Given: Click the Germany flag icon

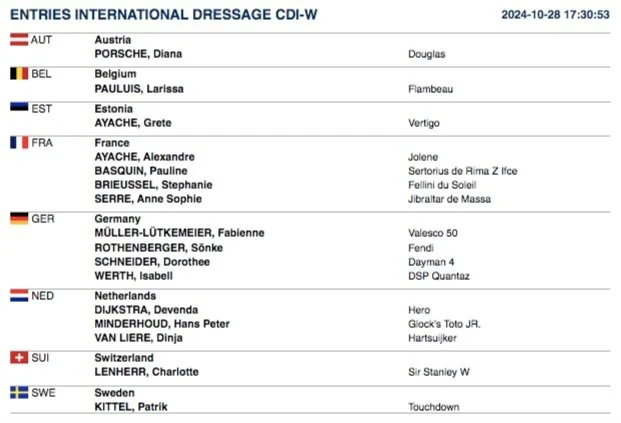Looking at the screenshot, I should click(19, 219).
